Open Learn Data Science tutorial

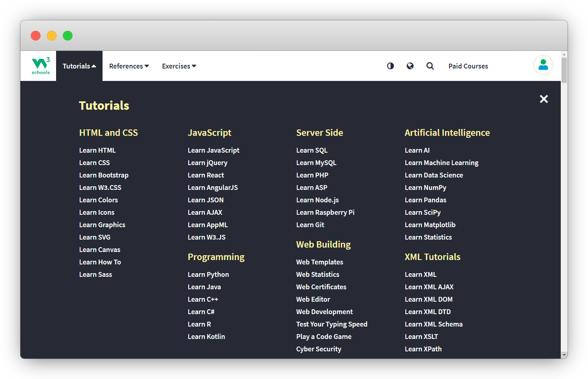coord(434,175)
